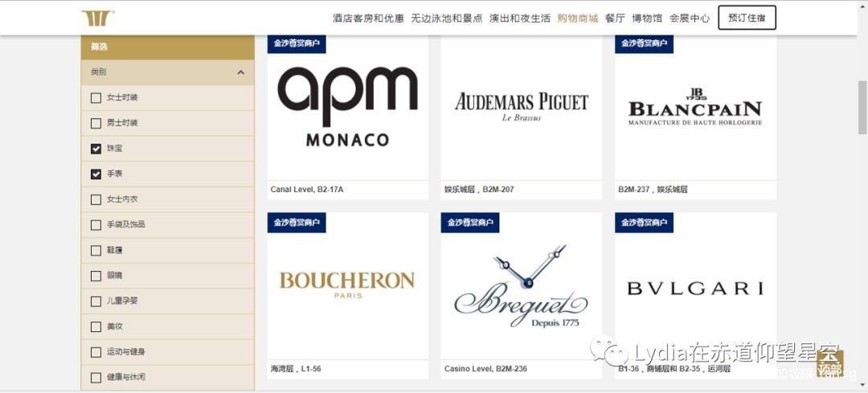Uncheck the 珠宝 category checkbox
Image resolution: width=868 pixels, height=393 pixels.
point(96,149)
